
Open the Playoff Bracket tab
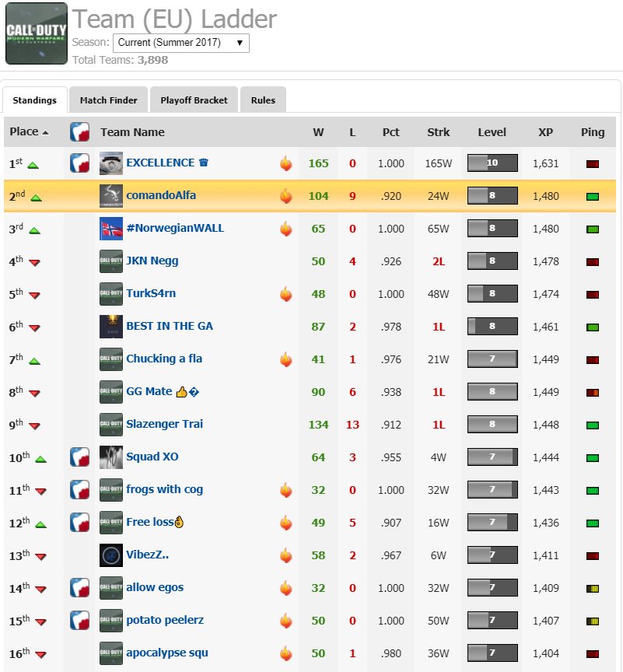click(194, 100)
